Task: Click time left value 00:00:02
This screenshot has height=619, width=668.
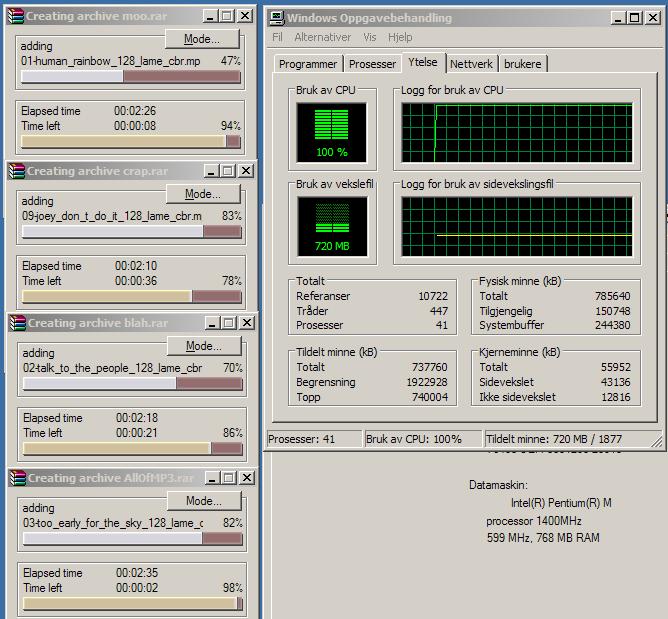Action: (x=137, y=588)
